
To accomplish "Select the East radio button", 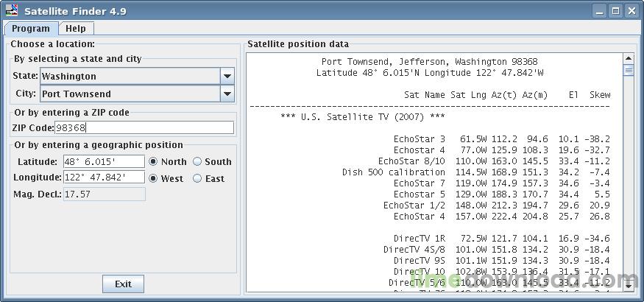I will pos(197,179).
